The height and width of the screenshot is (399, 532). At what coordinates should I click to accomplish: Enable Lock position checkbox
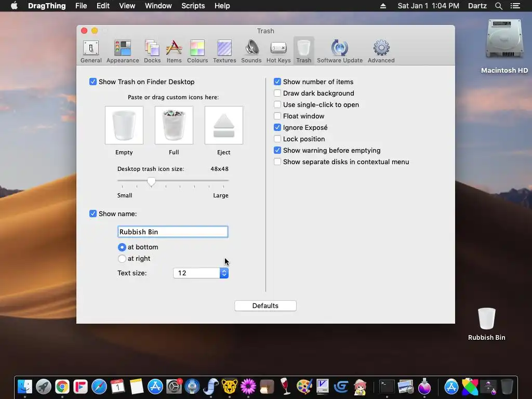[x=277, y=139]
